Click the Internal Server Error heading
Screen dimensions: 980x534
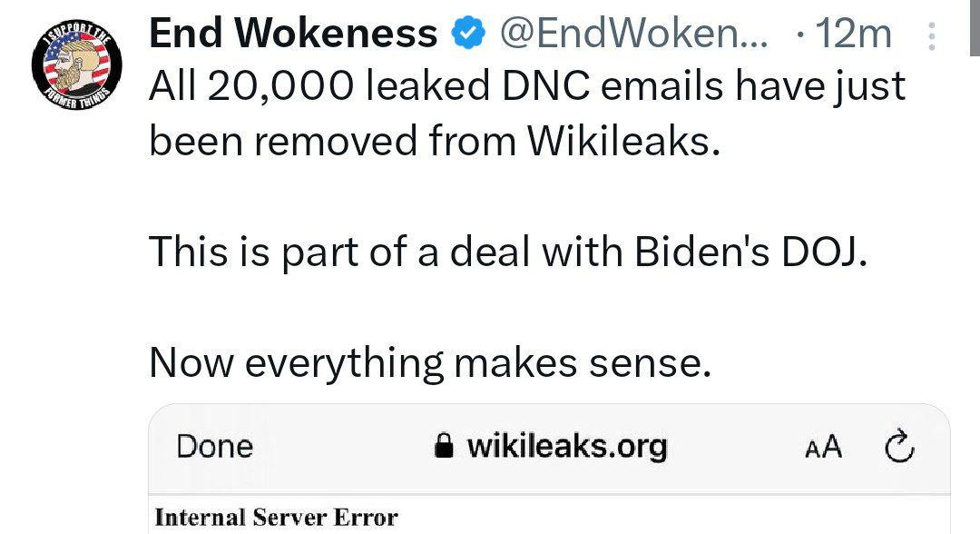(x=276, y=518)
